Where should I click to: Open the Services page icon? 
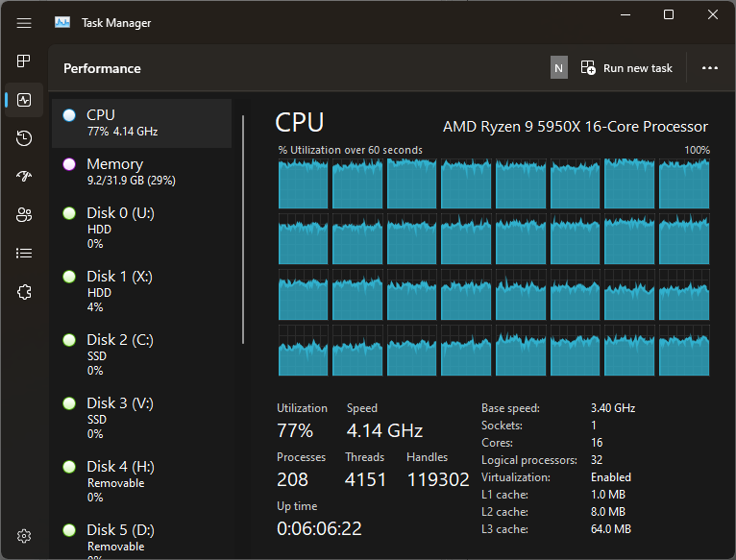click(24, 292)
